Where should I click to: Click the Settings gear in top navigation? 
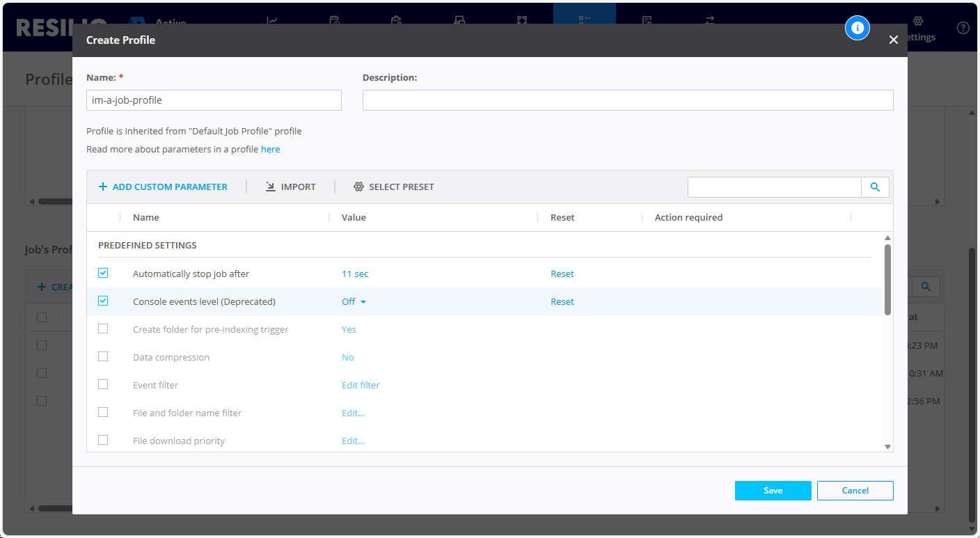coord(918,22)
